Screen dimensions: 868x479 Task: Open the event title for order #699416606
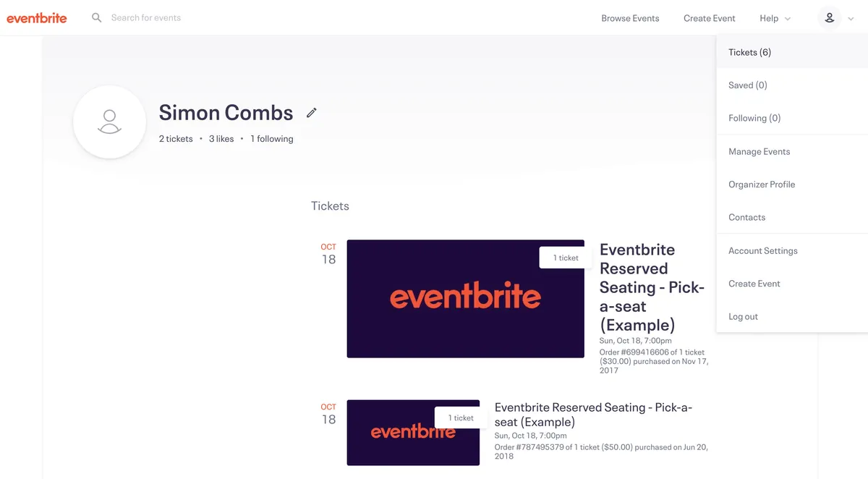pyautogui.click(x=652, y=287)
